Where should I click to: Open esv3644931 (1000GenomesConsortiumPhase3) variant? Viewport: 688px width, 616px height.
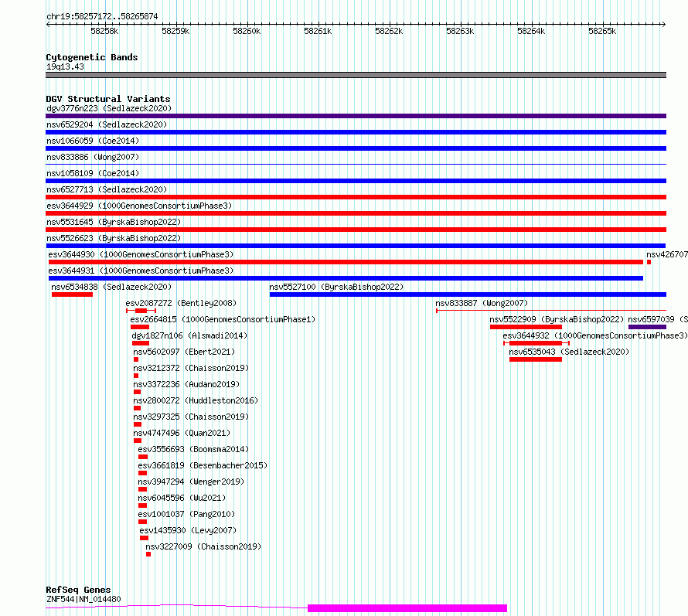141,271
